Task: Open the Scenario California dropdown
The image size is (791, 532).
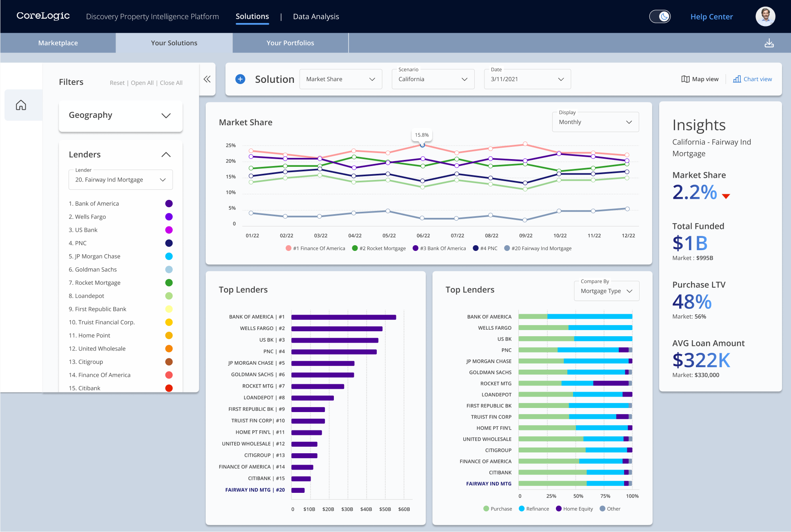Action: coord(433,79)
